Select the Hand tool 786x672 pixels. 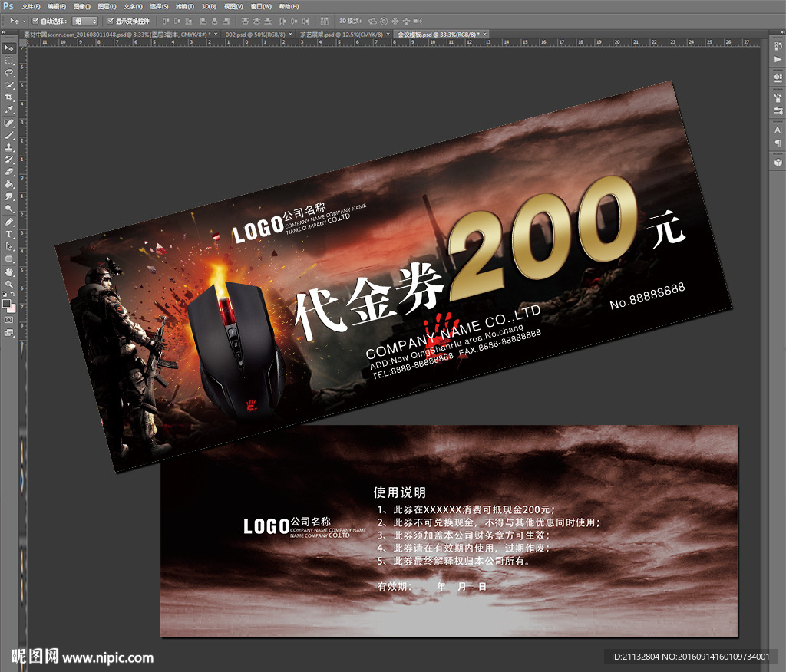coord(9,272)
